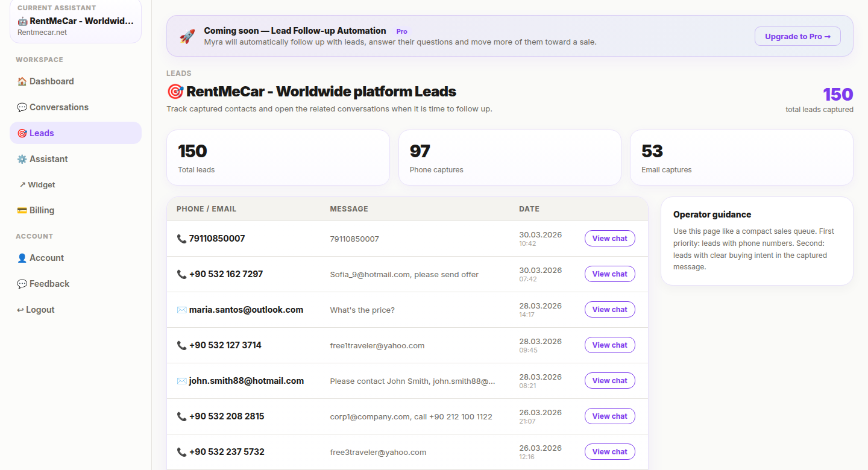Viewport: 868px width, 470px height.
Task: Click the Email captures stat card
Action: pyautogui.click(x=741, y=158)
